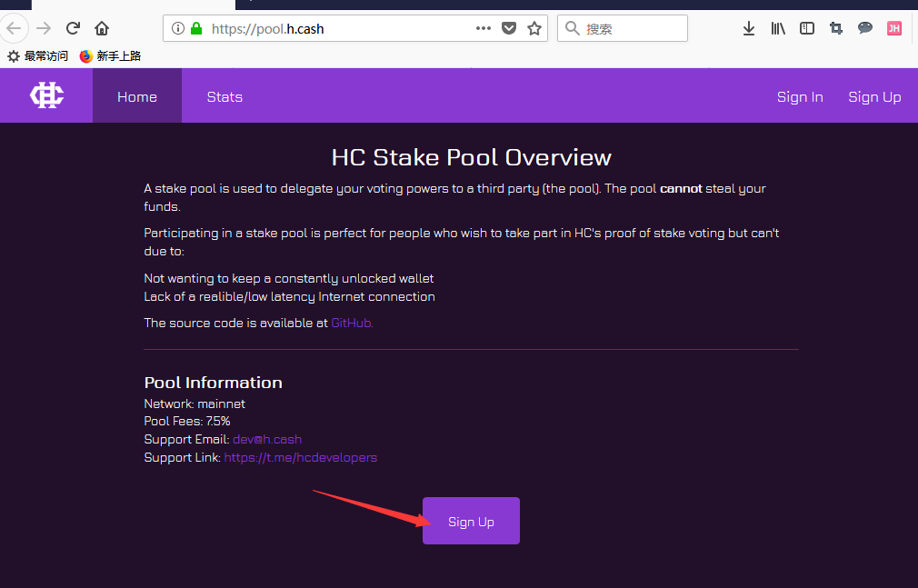Screen dimensions: 918x588
Task: Open Sign Up in the top navbar
Action: [x=874, y=96]
